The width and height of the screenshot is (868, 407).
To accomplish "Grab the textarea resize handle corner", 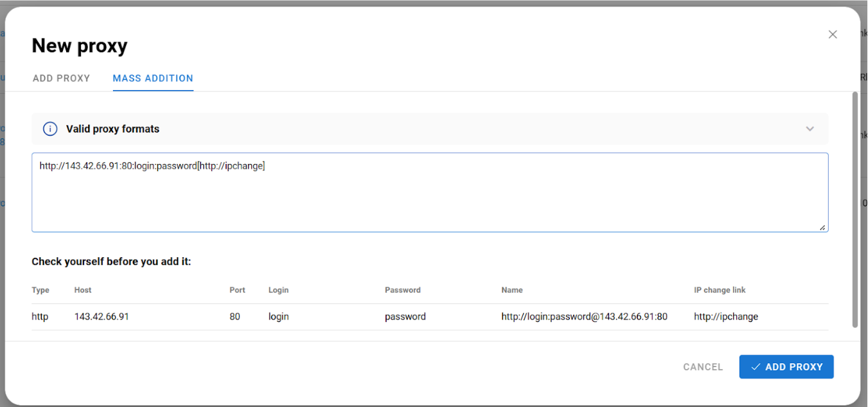I will coord(822,227).
